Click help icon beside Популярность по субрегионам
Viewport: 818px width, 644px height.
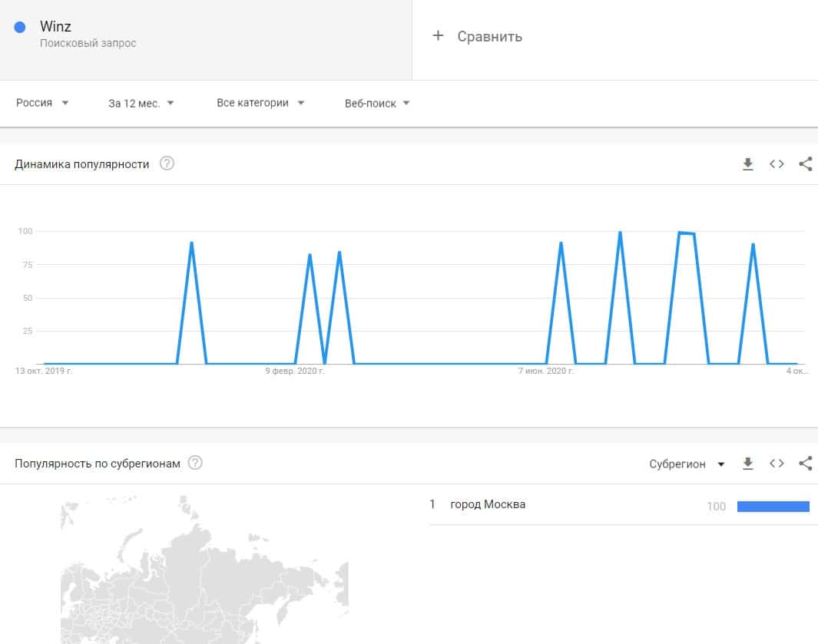point(195,463)
